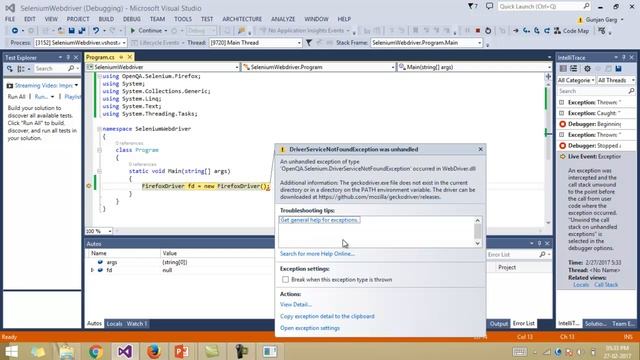This screenshot has height=360, width=640.
Task: Click the thread filter funnel icon
Action: [309, 42]
